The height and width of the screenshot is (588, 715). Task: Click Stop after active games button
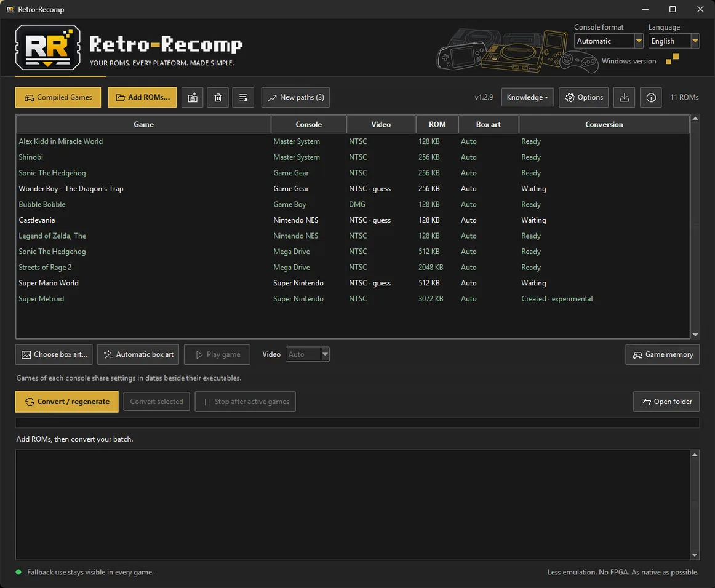(246, 402)
